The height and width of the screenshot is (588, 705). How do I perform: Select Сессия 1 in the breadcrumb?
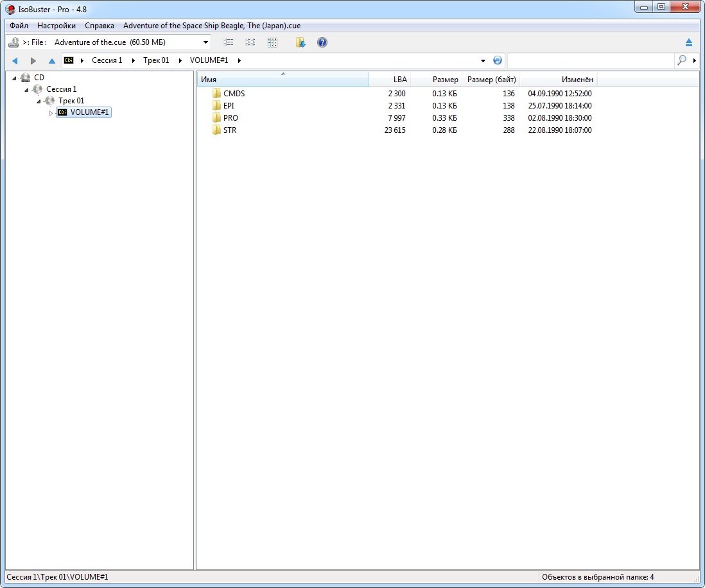[x=107, y=60]
